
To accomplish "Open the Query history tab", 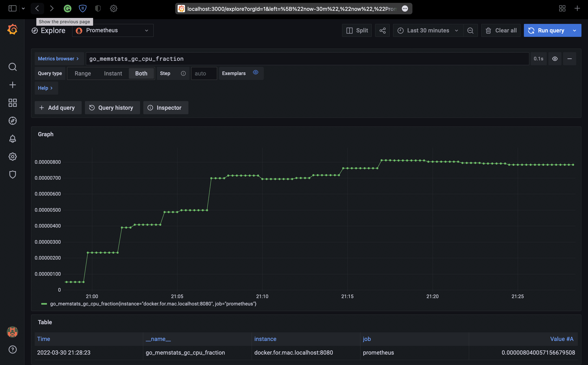I will (x=112, y=108).
